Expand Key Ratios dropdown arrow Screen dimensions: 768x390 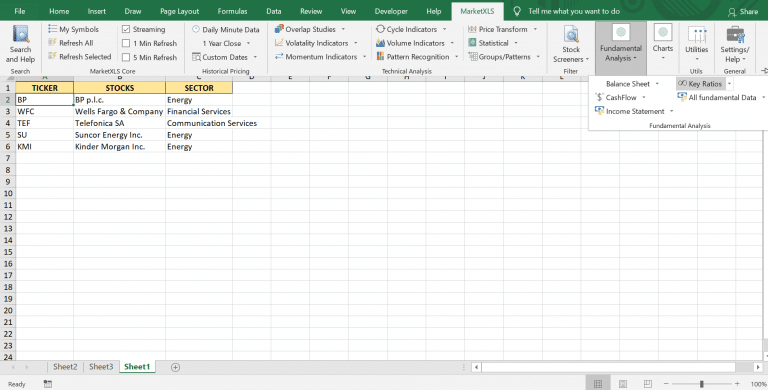pyautogui.click(x=729, y=84)
